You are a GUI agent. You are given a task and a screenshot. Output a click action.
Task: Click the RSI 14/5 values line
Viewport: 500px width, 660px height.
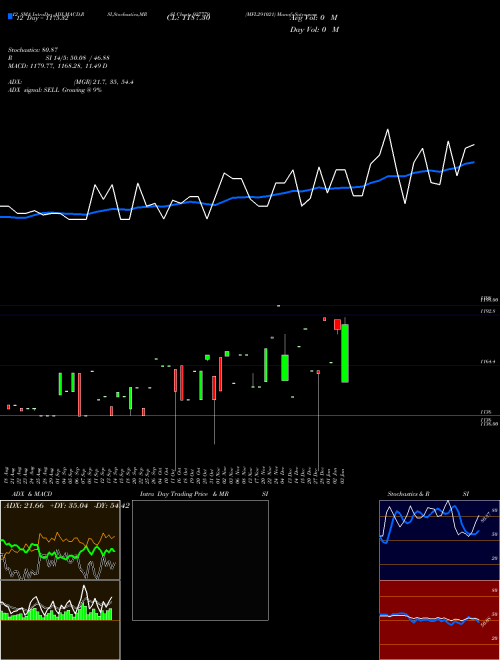coord(59,58)
